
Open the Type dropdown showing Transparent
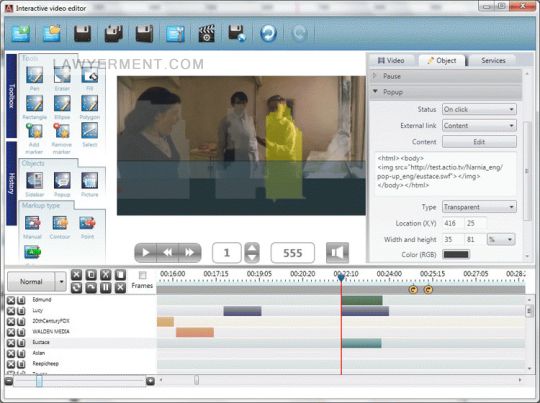(x=479, y=207)
